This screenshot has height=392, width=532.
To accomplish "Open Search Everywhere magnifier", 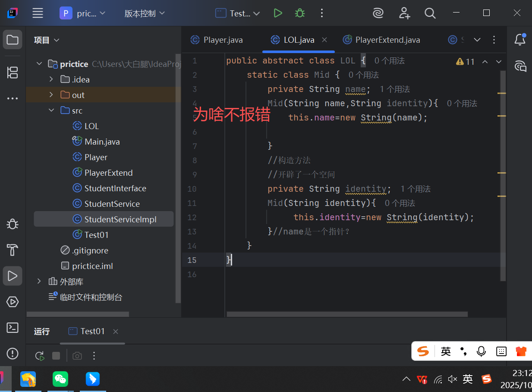I will click(x=430, y=13).
